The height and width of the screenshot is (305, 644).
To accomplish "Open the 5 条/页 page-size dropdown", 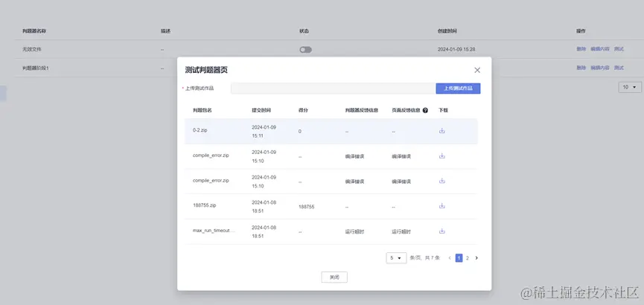I will (396, 258).
